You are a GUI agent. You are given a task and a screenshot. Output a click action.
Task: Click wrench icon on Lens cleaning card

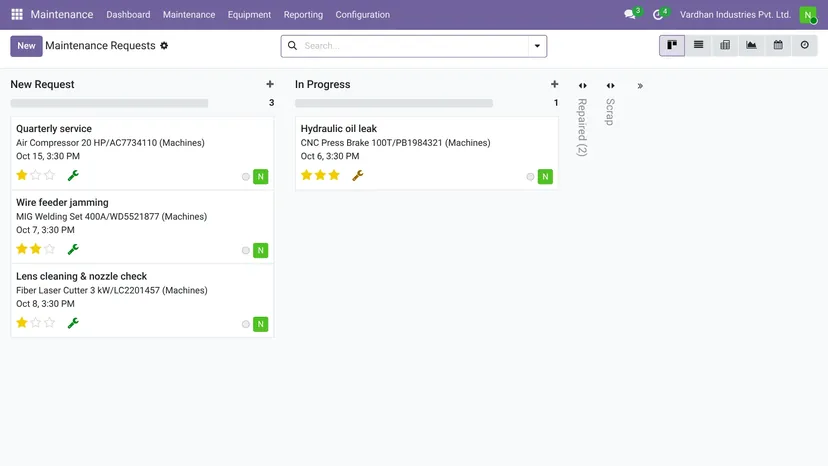click(x=73, y=323)
